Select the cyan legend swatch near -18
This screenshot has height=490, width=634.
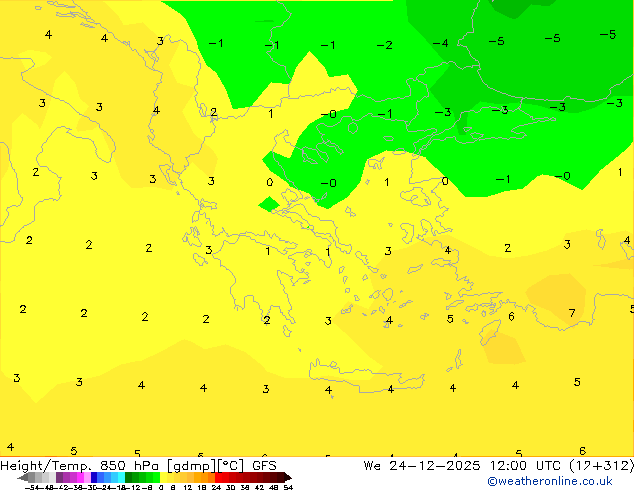point(122,477)
